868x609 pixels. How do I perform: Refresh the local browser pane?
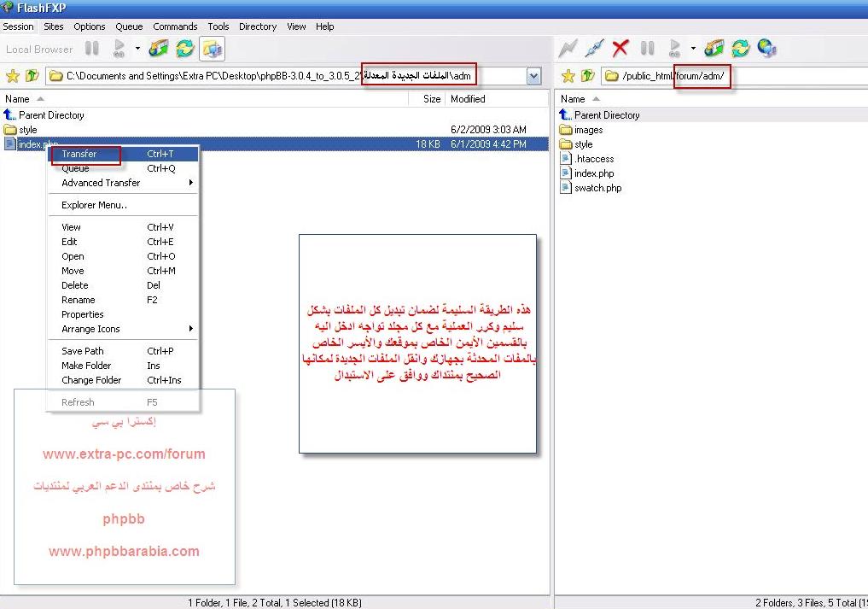point(185,49)
